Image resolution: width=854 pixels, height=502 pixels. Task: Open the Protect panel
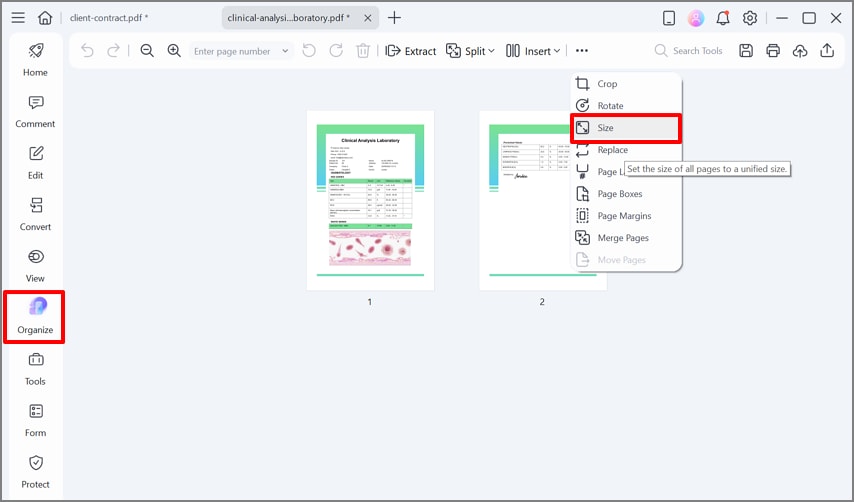pyautogui.click(x=35, y=472)
